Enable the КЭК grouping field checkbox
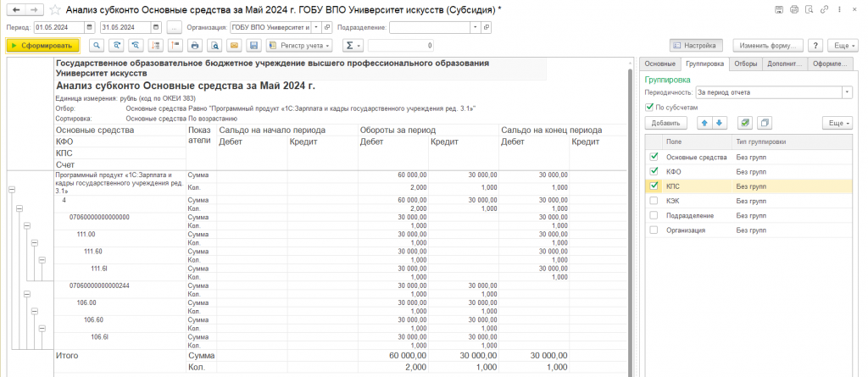Screen dimensions: 868x377 (654, 201)
